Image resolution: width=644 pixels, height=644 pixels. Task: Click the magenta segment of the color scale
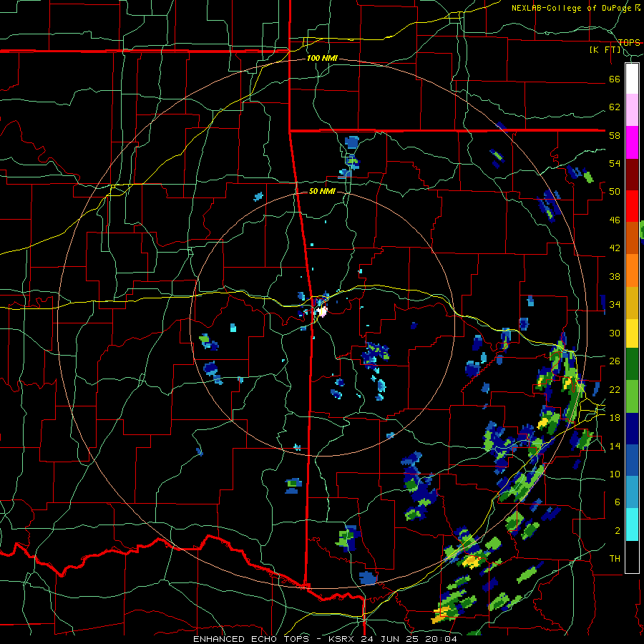[x=632, y=142]
